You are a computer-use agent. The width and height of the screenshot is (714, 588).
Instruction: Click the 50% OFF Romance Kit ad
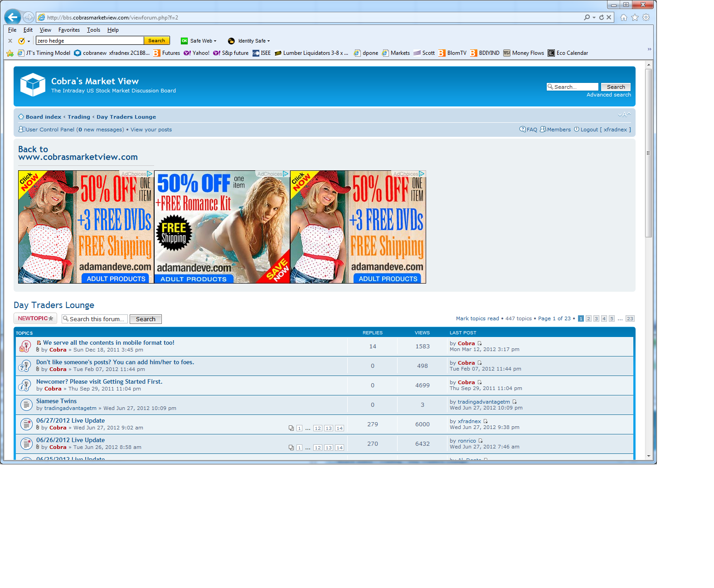click(x=222, y=227)
